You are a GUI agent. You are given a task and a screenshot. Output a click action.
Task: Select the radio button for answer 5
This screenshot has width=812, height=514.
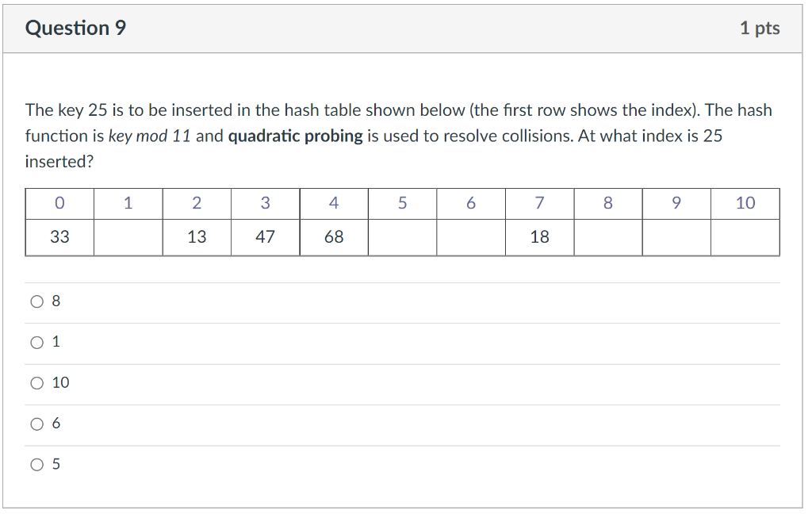click(x=36, y=464)
